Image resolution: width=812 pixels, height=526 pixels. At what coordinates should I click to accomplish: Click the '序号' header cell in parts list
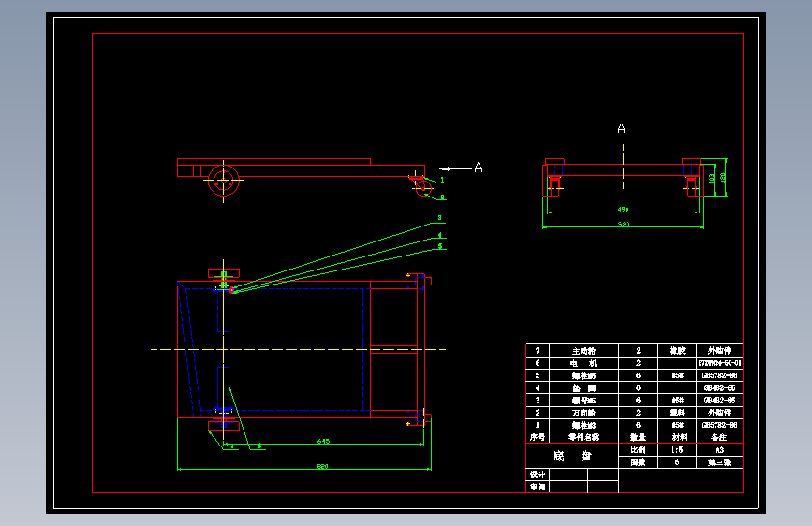[538, 437]
